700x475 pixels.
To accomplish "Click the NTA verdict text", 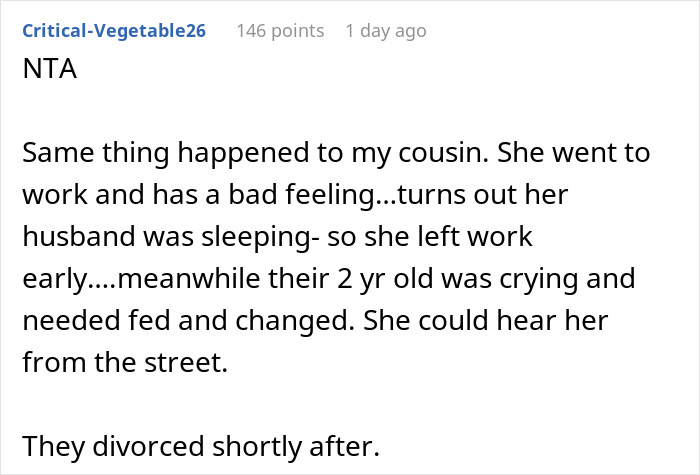I will [46, 75].
